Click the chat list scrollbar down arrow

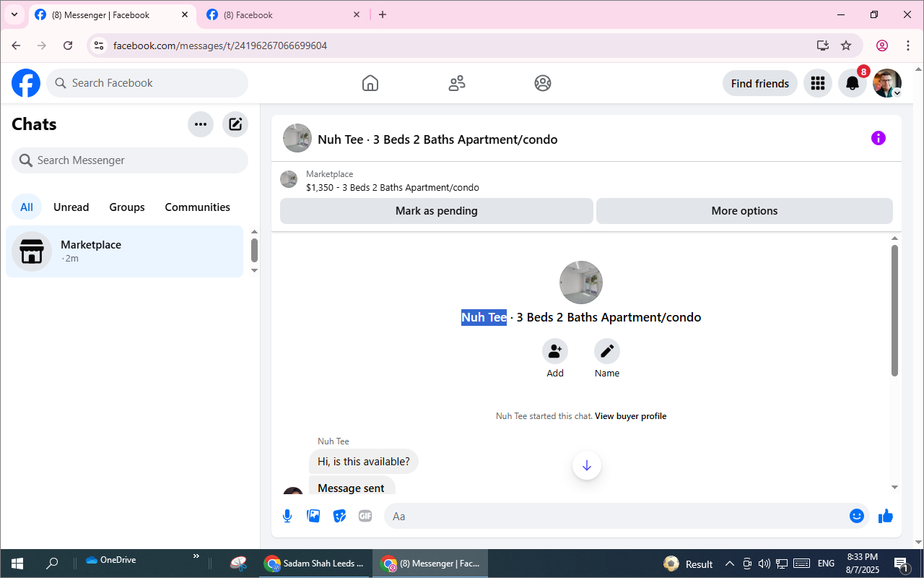(254, 270)
